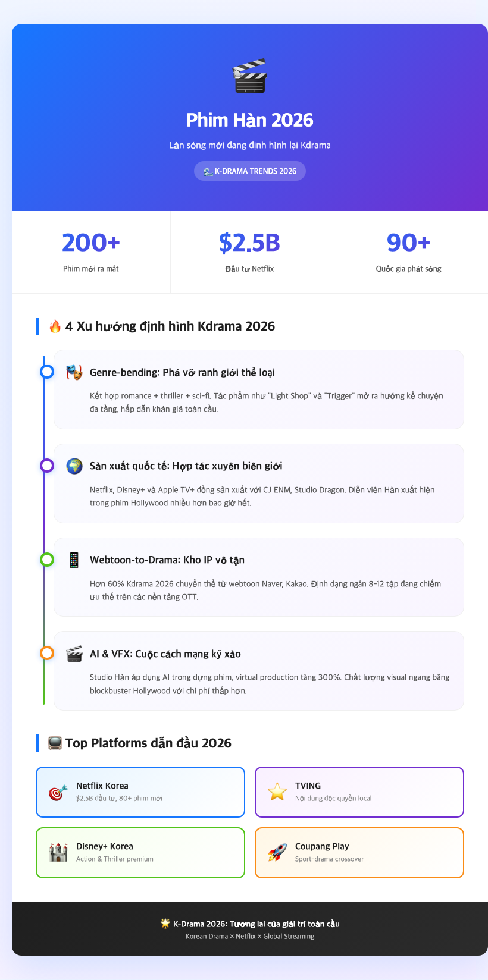This screenshot has width=488, height=980.
Task: Open the Coupang Play platform card
Action: pos(359,853)
